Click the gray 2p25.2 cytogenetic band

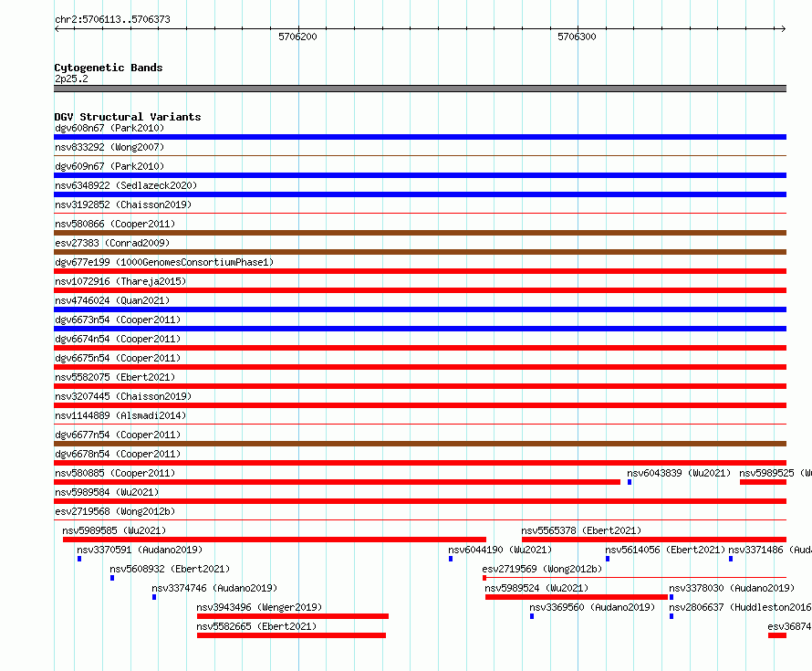[420, 89]
